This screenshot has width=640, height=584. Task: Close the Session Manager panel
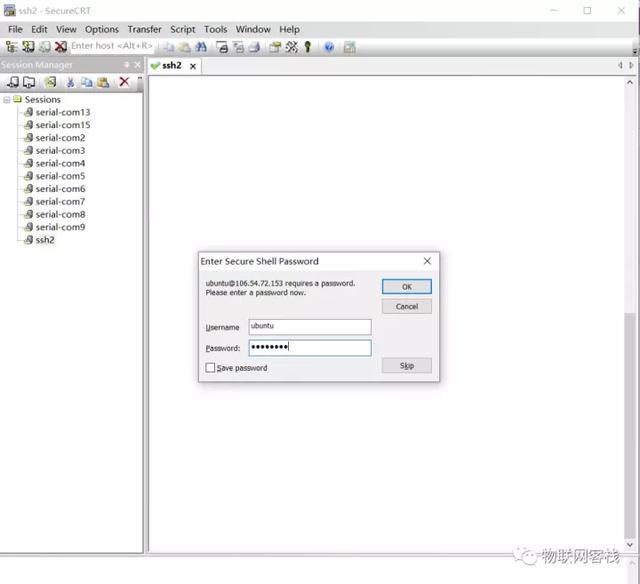[138, 65]
